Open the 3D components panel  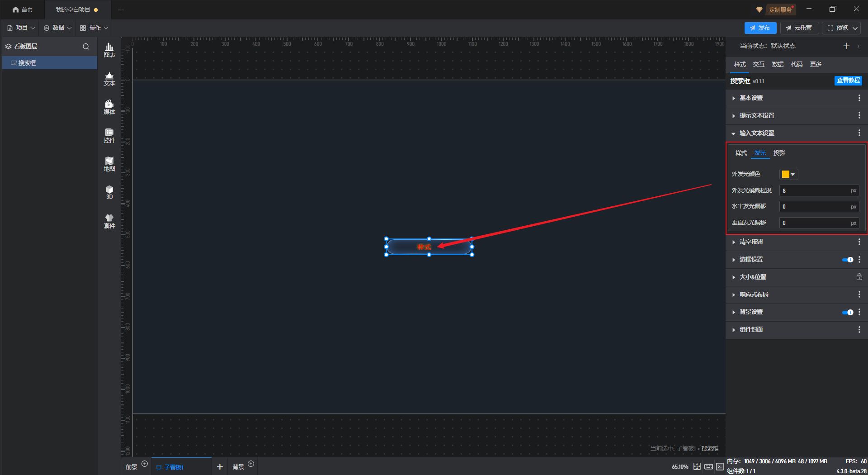tap(109, 192)
